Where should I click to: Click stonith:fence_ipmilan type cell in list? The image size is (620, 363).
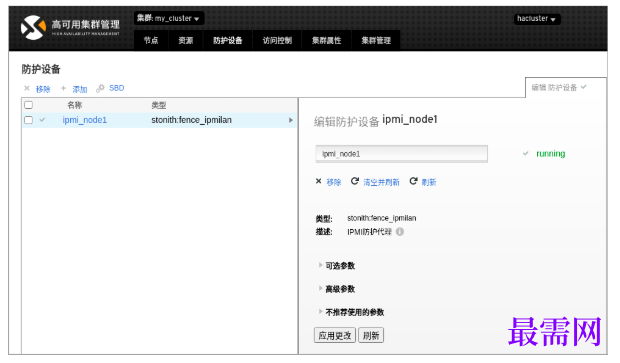click(191, 120)
